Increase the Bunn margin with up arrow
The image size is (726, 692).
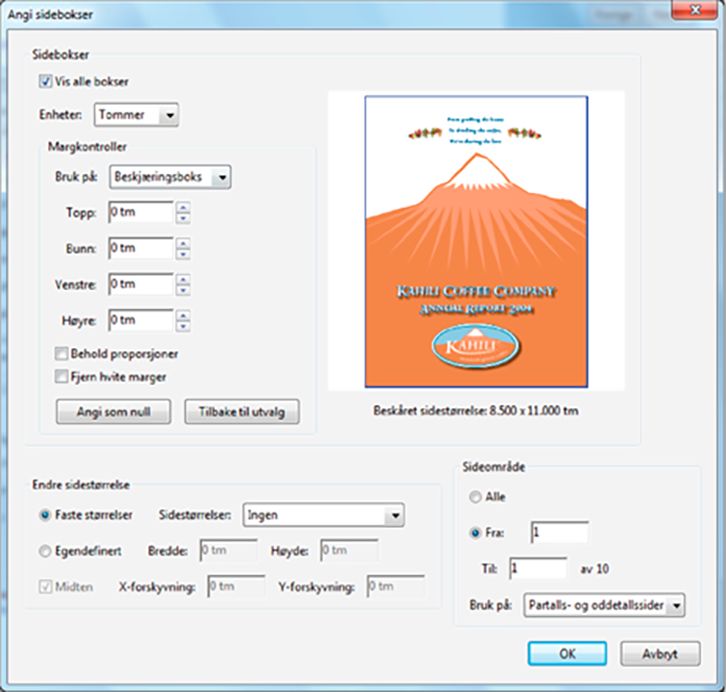pos(183,243)
